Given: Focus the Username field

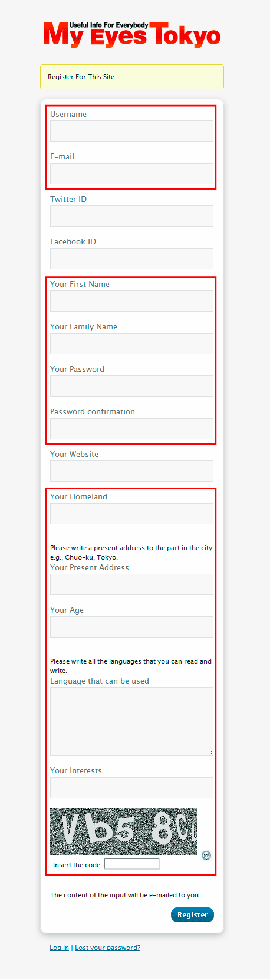Looking at the screenshot, I should pyautogui.click(x=131, y=131).
